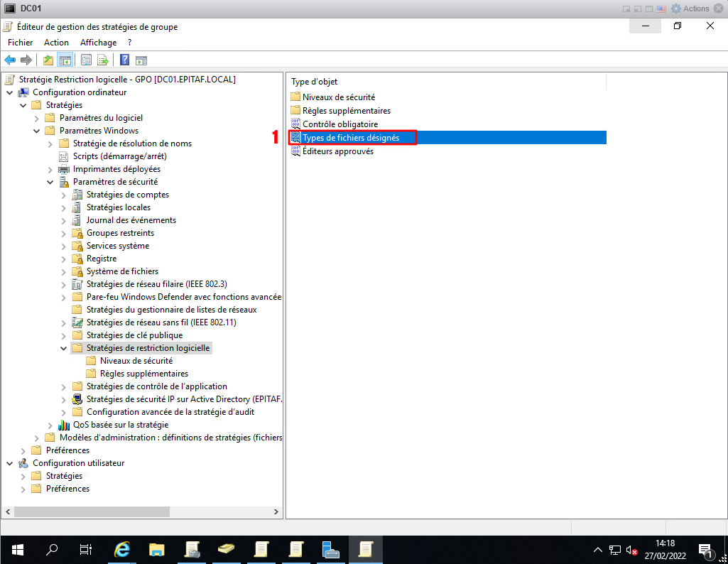Open Help via blue question mark icon
728x564 pixels.
point(124,60)
